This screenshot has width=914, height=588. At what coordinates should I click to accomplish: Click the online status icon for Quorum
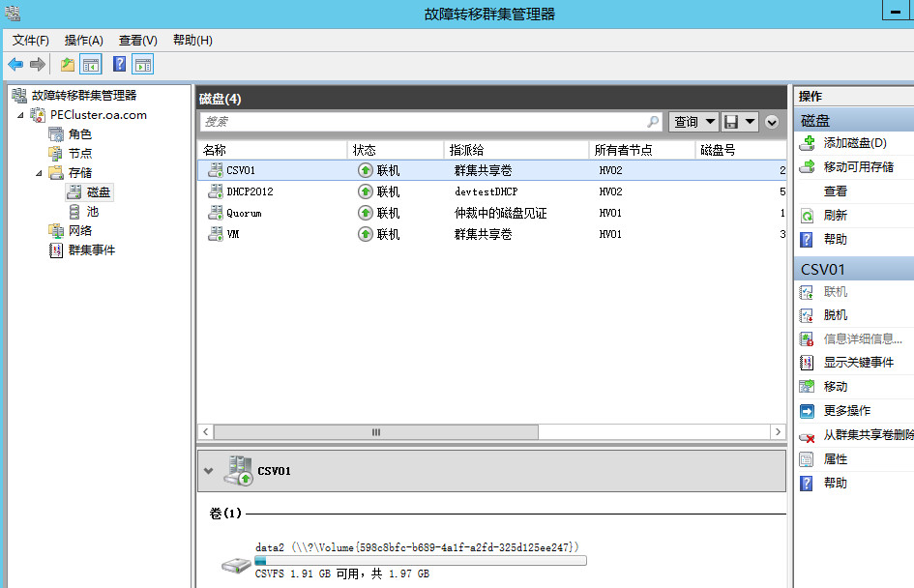tap(365, 213)
